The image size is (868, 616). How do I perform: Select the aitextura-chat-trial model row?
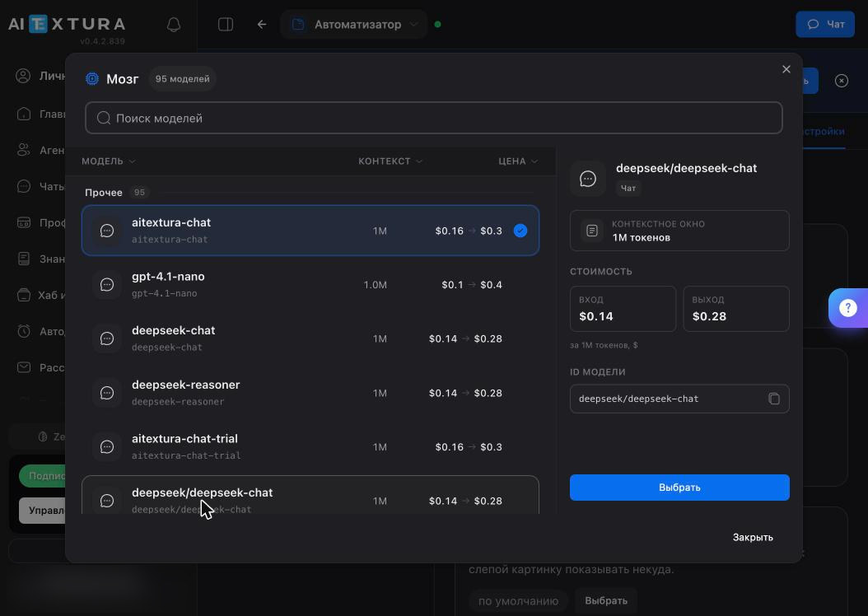[x=310, y=446]
